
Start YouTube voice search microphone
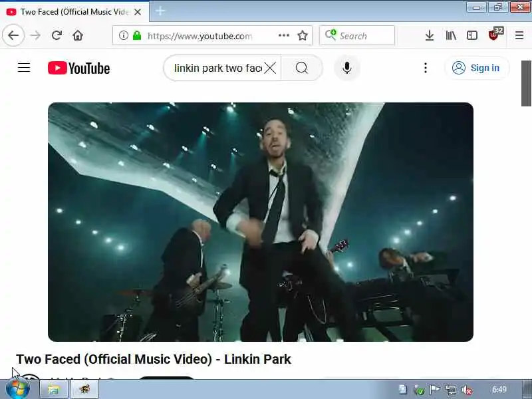[x=346, y=68]
